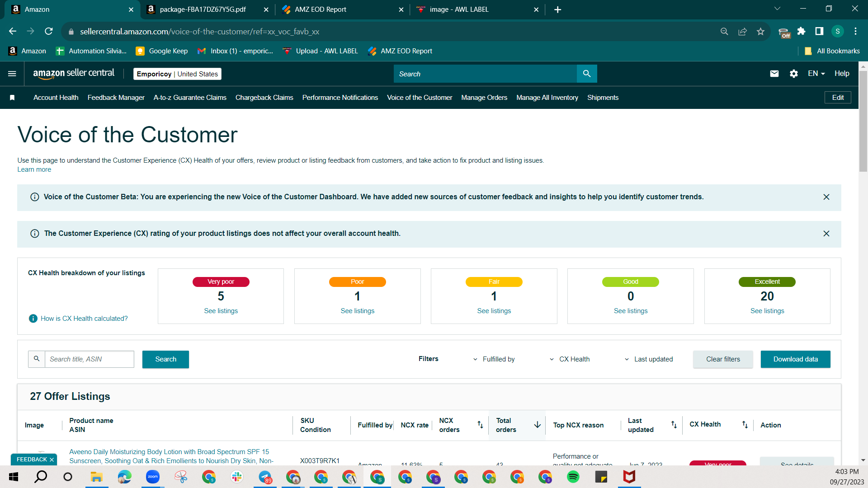The image size is (868, 488).
Task: Click the search magnifier button in header
Action: (x=587, y=74)
